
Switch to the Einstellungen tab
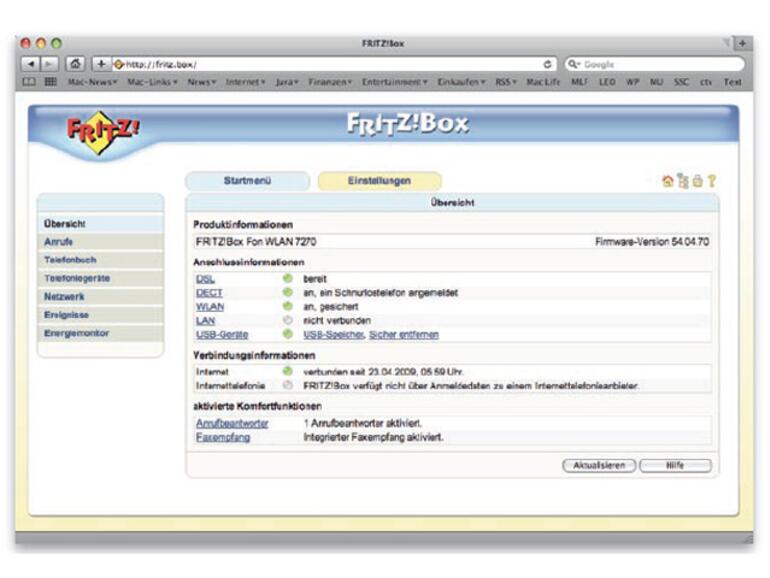pos(380,181)
